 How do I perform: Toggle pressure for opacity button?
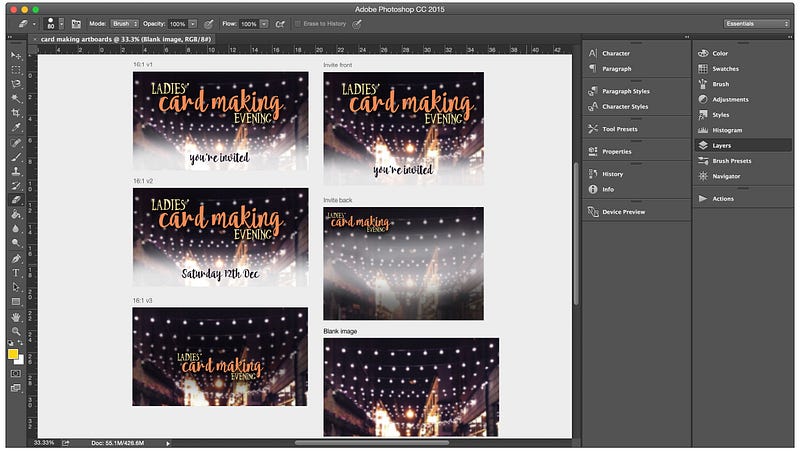[208, 22]
